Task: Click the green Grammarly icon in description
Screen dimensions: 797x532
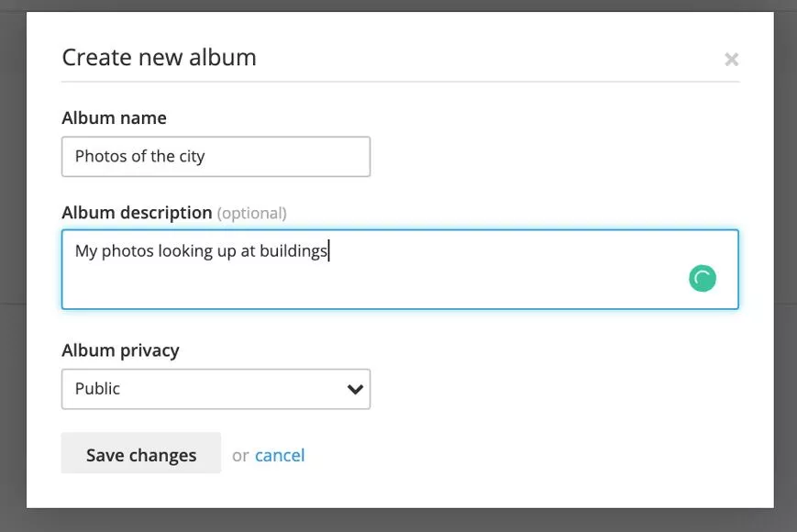Action: [x=702, y=279]
